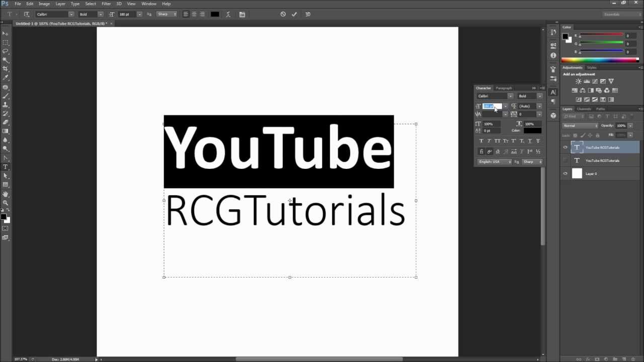The width and height of the screenshot is (644, 362).
Task: Select the Zoom tool
Action: point(6,203)
